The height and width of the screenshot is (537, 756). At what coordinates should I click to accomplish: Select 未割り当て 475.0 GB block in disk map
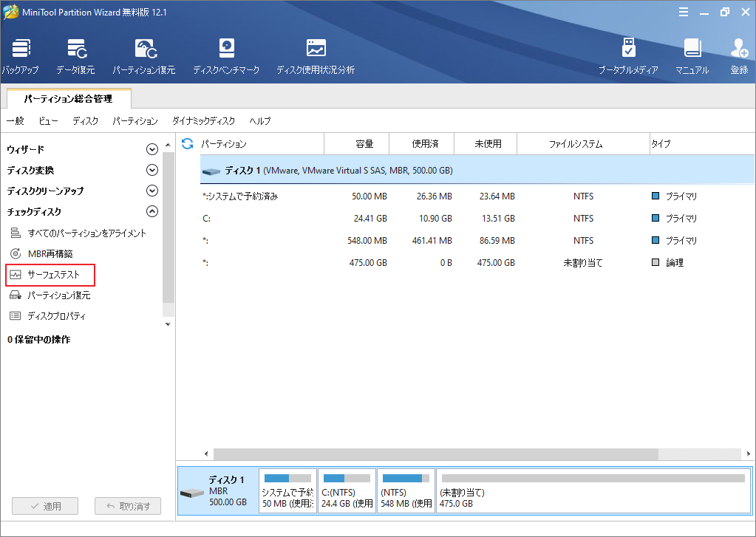pyautogui.click(x=593, y=490)
